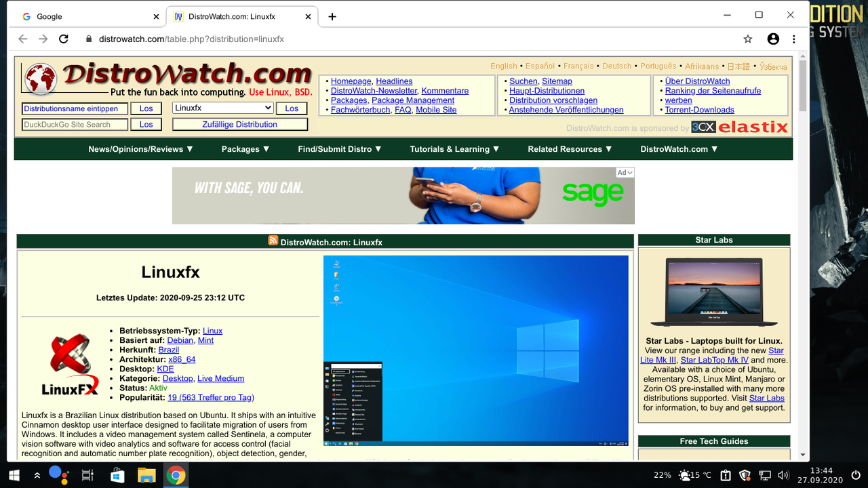Click the Brazil origin link
The image size is (868, 488).
click(x=169, y=350)
